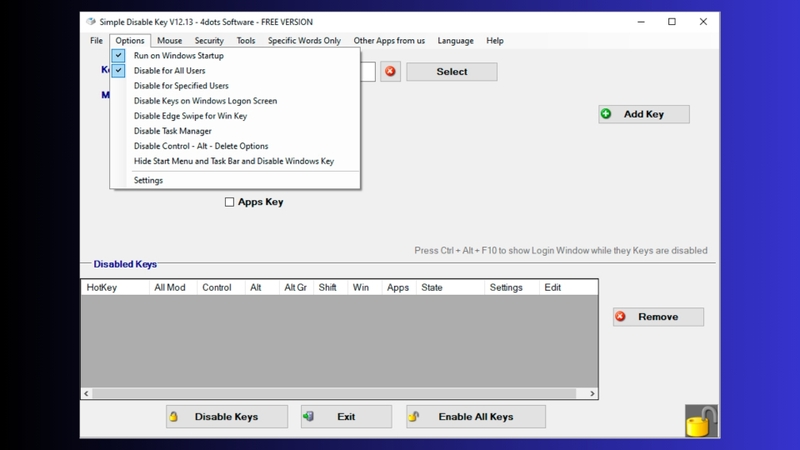Click the app icon in title bar
The width and height of the screenshot is (800, 450).
tap(91, 22)
